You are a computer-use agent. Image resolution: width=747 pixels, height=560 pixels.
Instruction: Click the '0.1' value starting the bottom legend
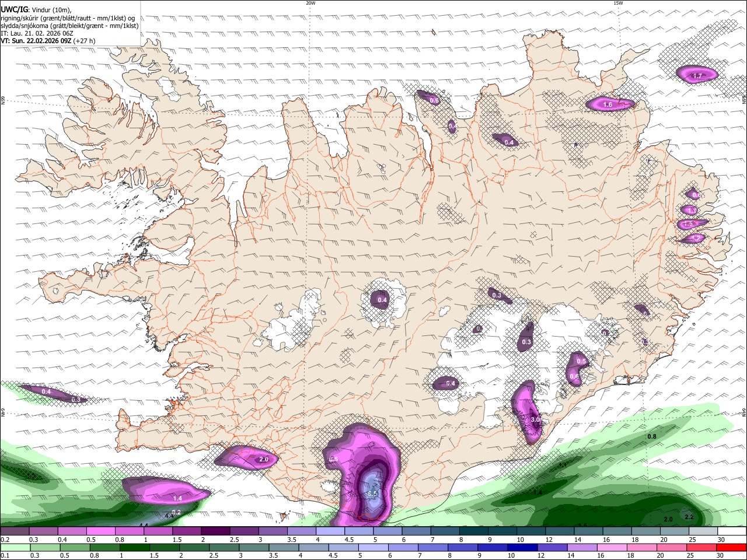pyautogui.click(x=5, y=555)
